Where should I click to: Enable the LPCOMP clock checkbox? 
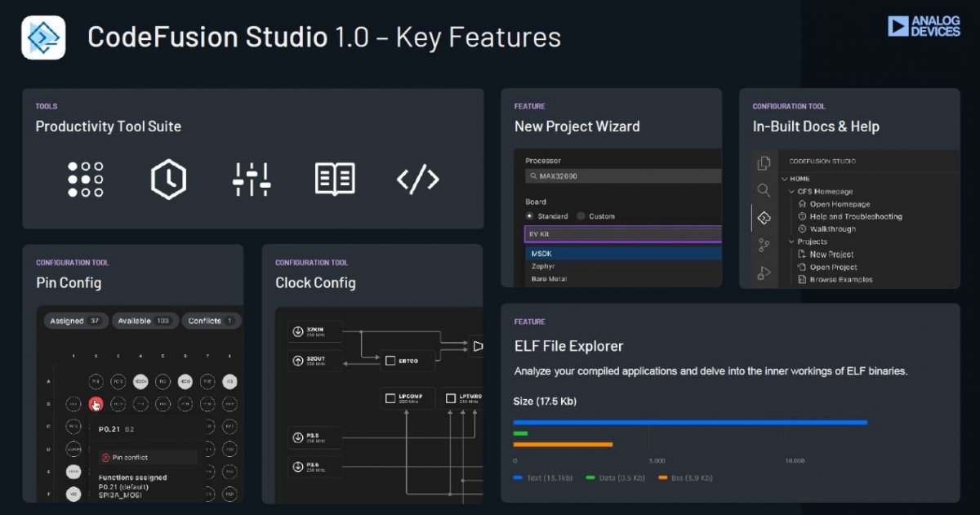[390, 398]
